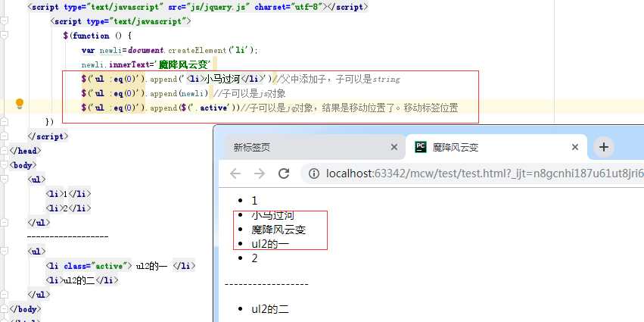
Task: Click the jquery.js script src line
Action: (x=198, y=7)
